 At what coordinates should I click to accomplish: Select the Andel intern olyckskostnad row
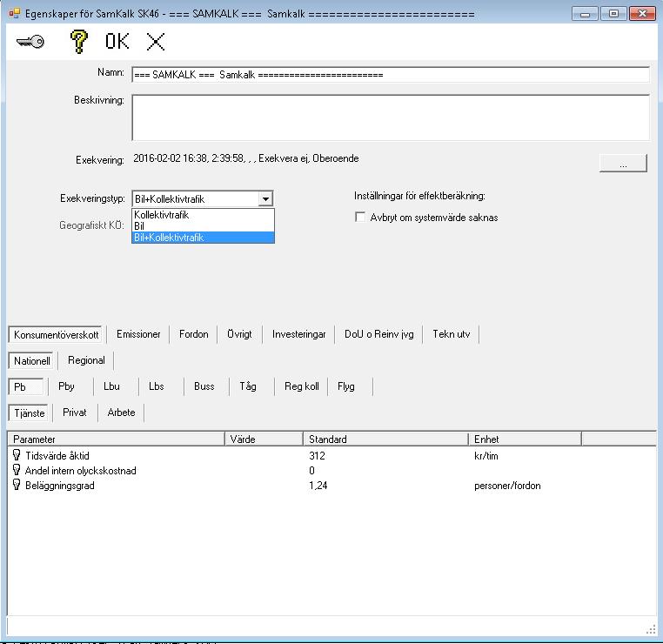click(331, 470)
